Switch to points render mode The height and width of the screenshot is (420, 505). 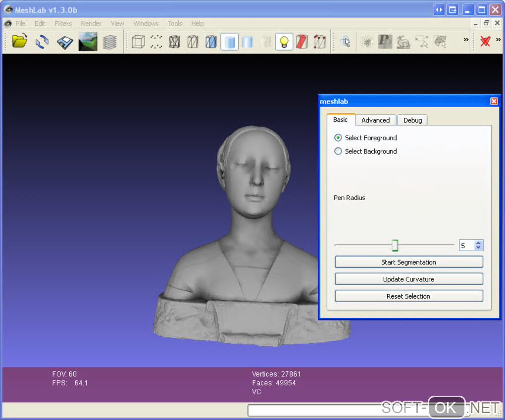tap(156, 42)
